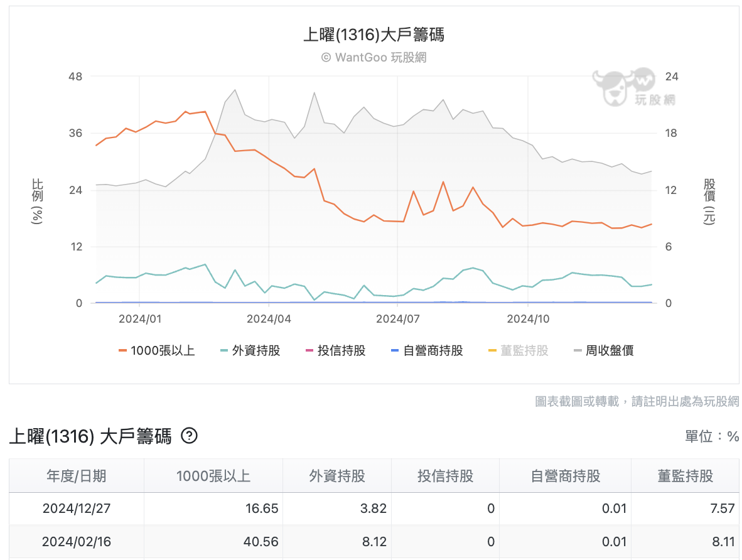Select the 年度/日期 column header
The width and height of the screenshot is (742, 560).
tap(76, 476)
